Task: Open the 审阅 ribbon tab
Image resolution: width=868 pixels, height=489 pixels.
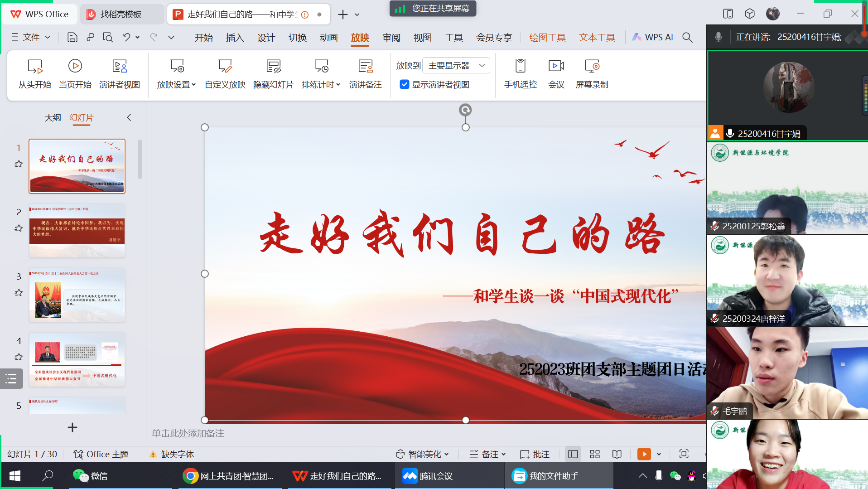Action: coord(391,38)
